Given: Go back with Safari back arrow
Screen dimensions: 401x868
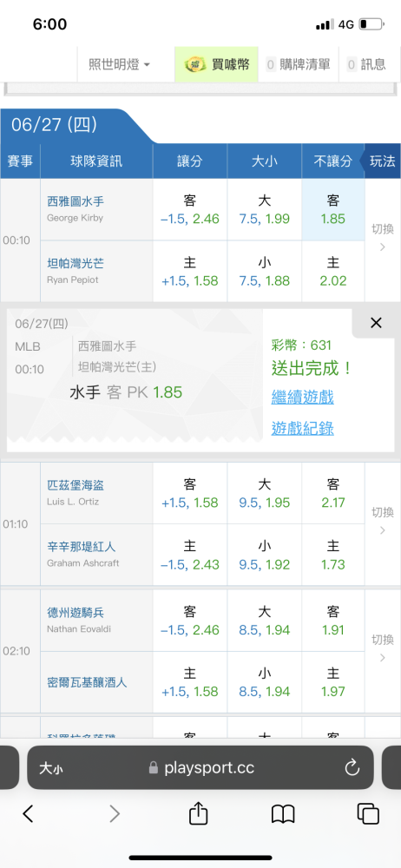Looking at the screenshot, I should point(29,814).
